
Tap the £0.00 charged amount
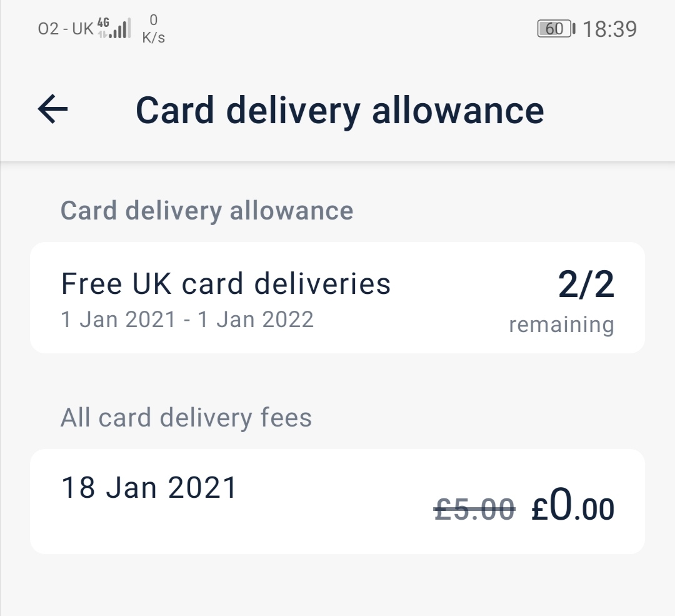572,508
